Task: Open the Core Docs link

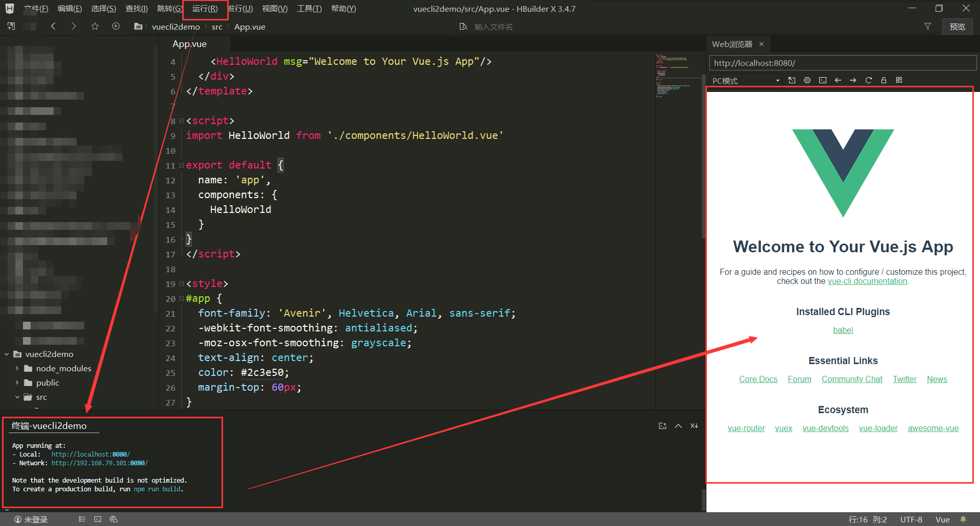Action: point(758,379)
